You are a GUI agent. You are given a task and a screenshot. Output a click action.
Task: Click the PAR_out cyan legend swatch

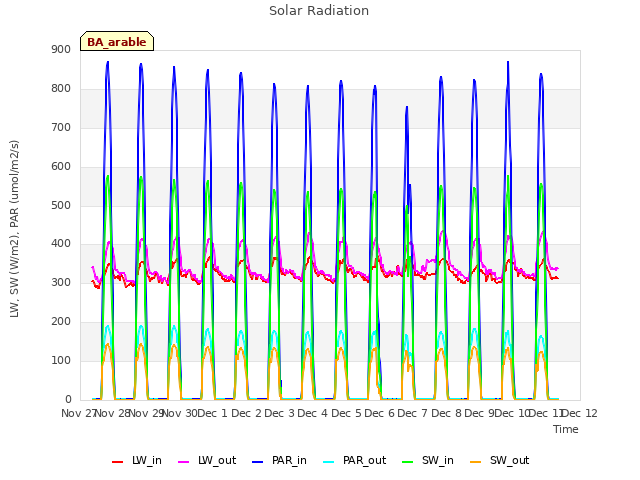click(329, 462)
